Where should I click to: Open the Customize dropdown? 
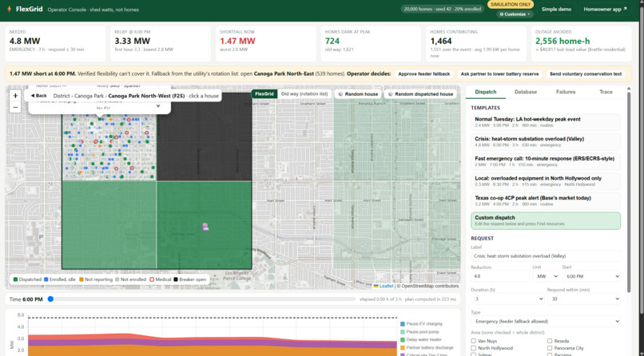(515, 14)
